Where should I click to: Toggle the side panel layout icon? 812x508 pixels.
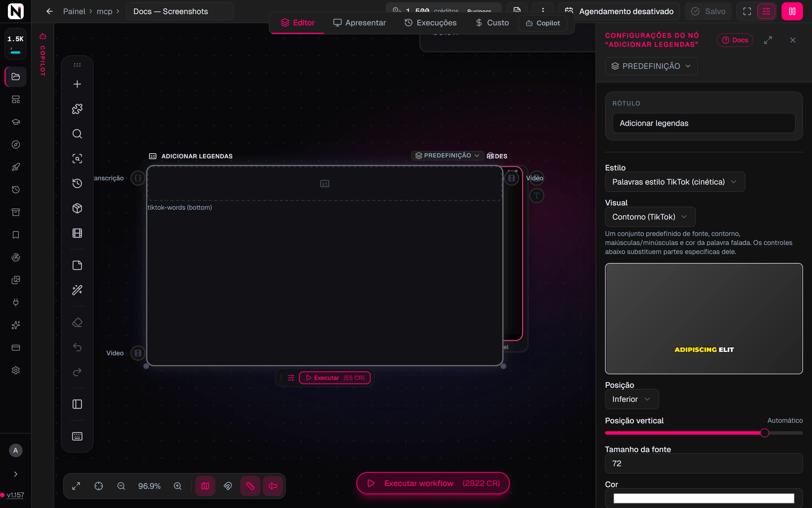tap(77, 404)
